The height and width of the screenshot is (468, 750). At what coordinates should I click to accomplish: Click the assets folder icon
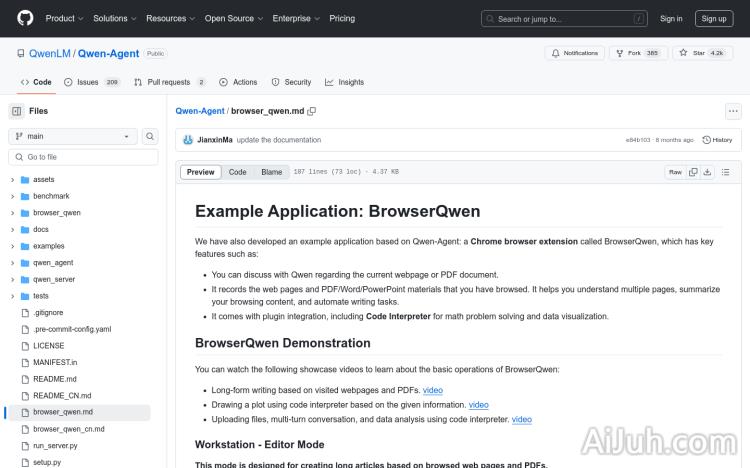point(25,180)
